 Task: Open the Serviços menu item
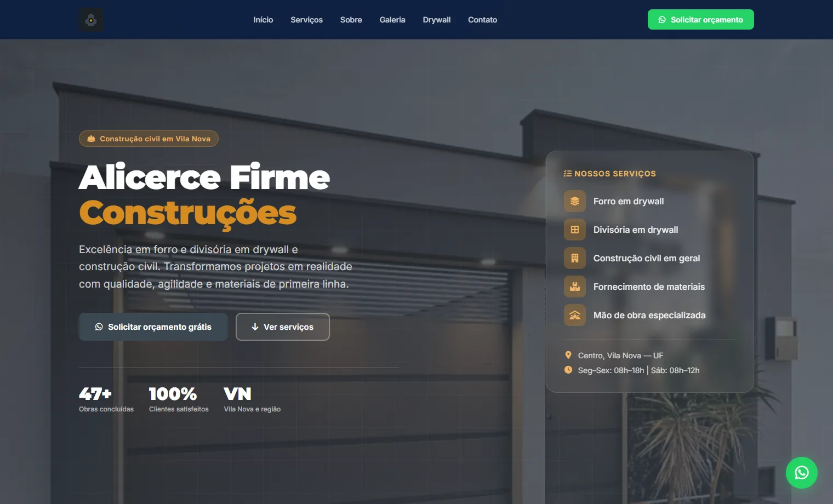tap(306, 20)
